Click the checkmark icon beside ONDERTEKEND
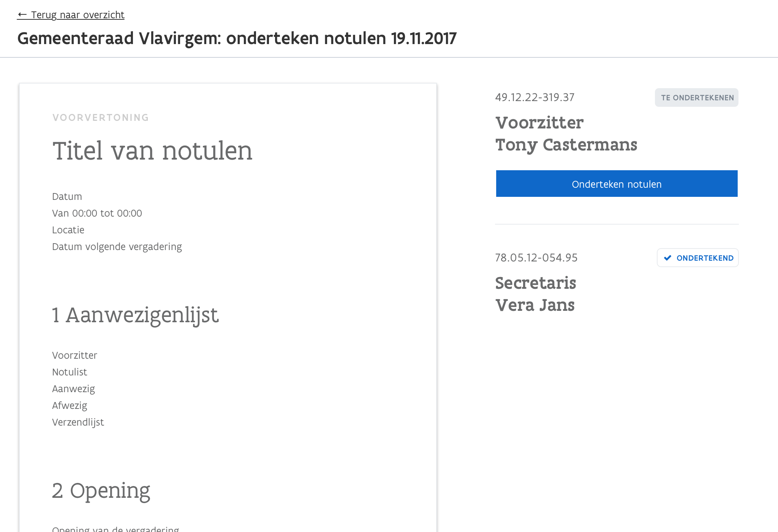Screen dimensions: 778x532 click(x=667, y=258)
